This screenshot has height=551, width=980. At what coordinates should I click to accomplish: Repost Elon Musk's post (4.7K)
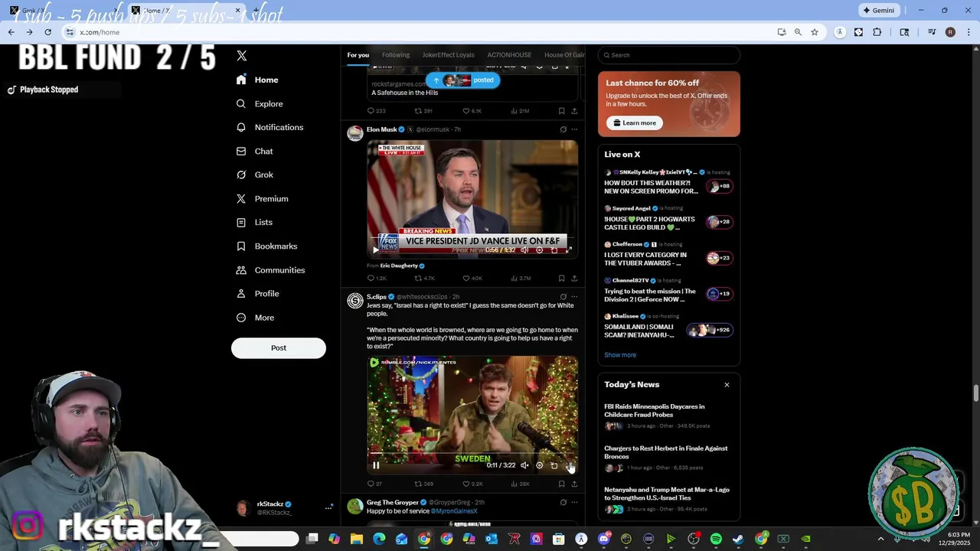coord(424,279)
